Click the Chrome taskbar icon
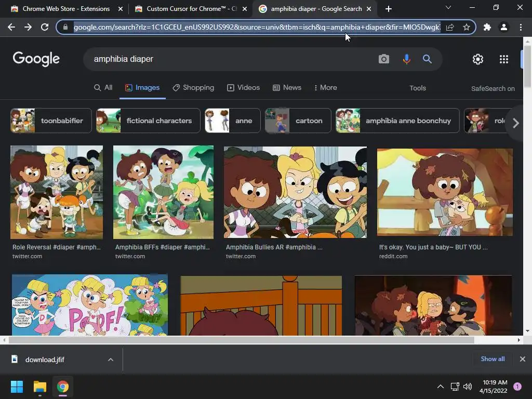Screen dimensions: 532x399 (63, 387)
